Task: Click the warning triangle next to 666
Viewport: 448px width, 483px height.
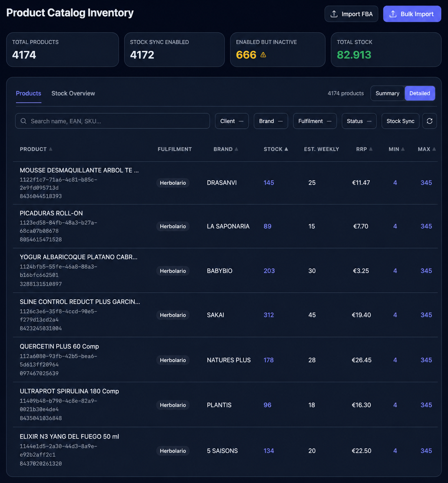Action: coord(263,55)
